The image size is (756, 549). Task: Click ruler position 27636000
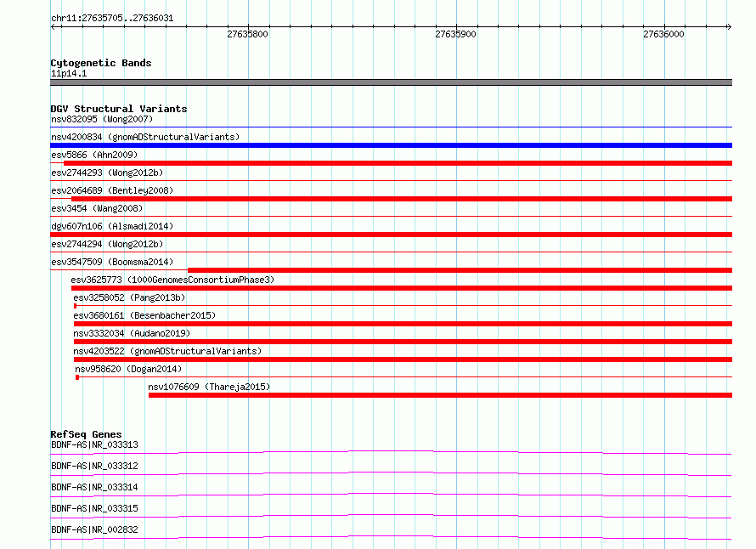(x=663, y=34)
